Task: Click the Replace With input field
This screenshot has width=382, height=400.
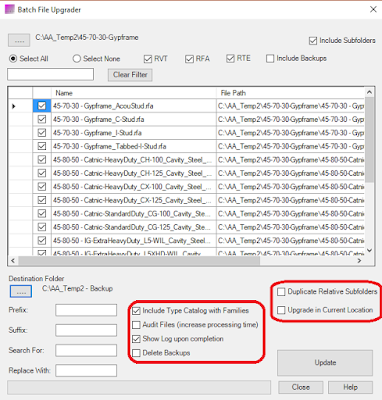Action: [86, 371]
